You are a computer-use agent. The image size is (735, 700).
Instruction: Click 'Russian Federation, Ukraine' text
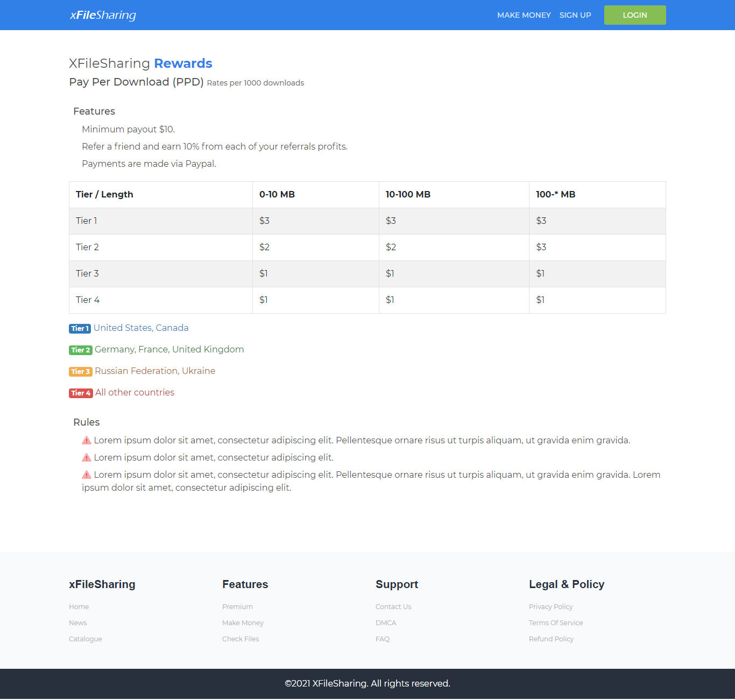[155, 371]
